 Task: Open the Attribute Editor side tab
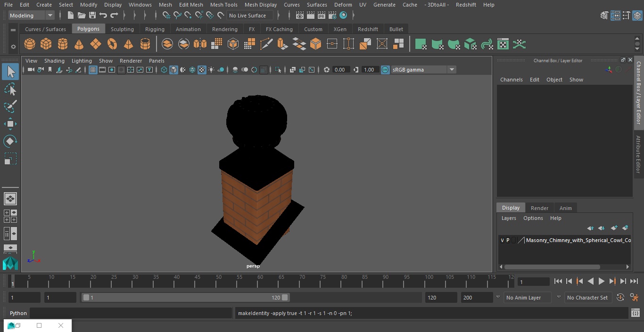pyautogui.click(x=638, y=154)
